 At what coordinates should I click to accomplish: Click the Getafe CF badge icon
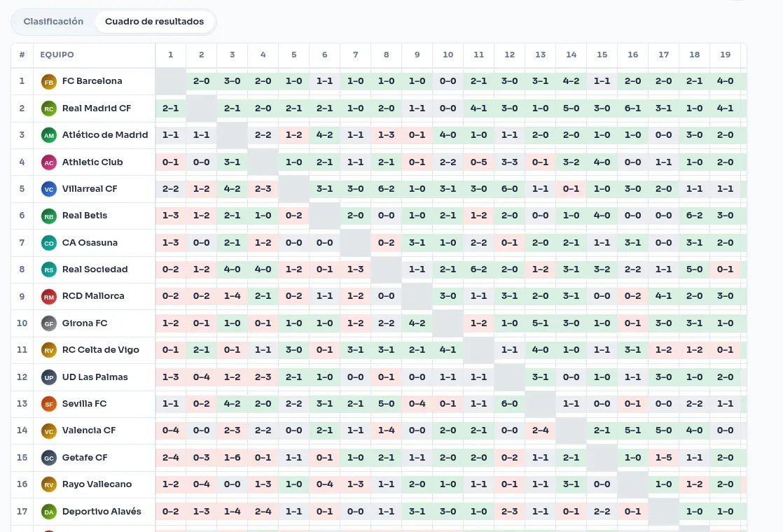(x=49, y=458)
